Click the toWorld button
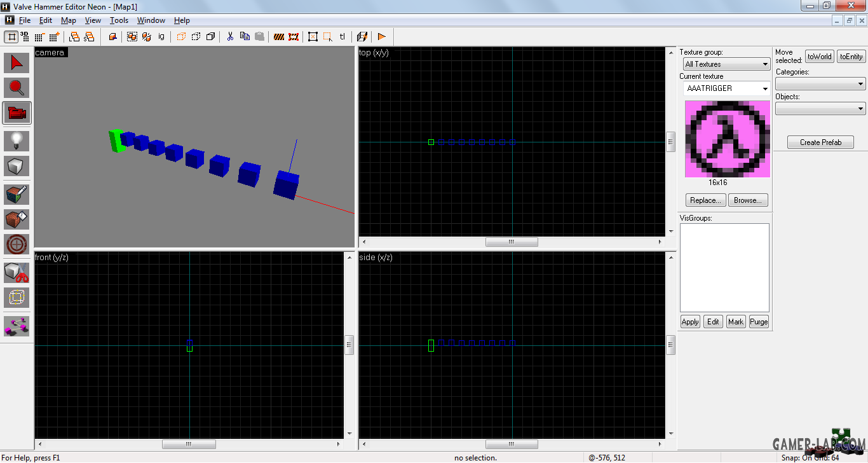 pyautogui.click(x=820, y=57)
